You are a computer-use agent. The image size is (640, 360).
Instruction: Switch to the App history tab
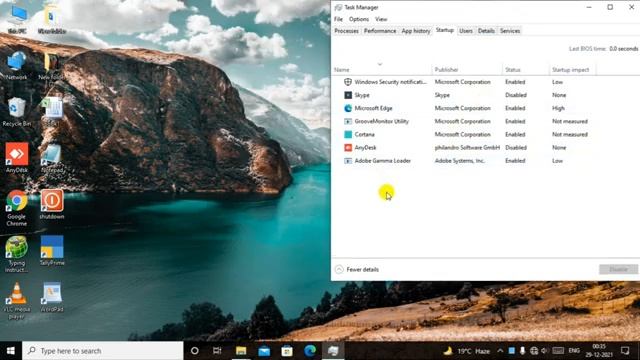(x=416, y=31)
